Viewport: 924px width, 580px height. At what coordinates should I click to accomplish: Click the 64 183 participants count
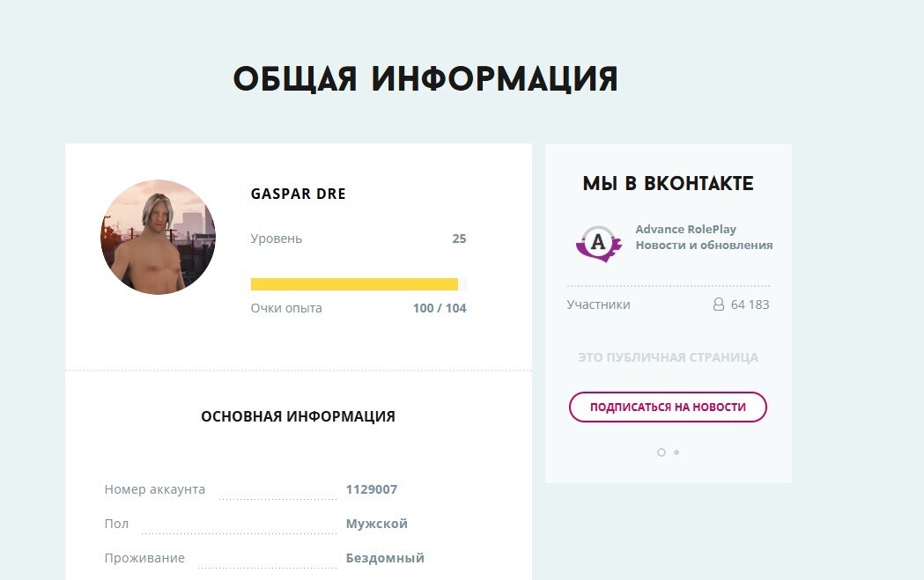(x=750, y=305)
